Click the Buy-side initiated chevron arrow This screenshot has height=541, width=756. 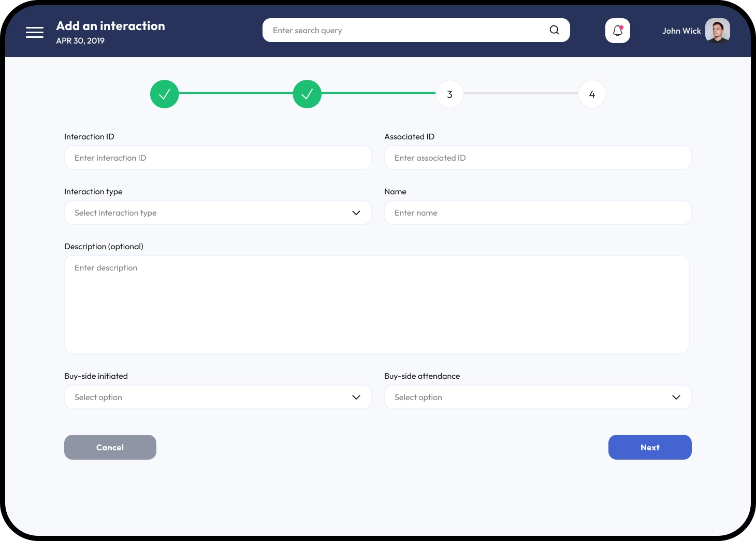tap(356, 397)
